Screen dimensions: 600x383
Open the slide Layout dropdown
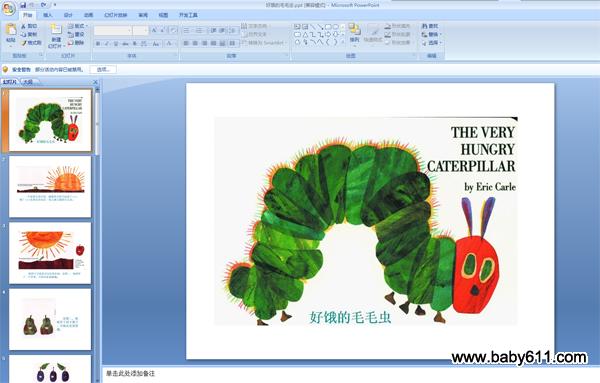[77, 26]
